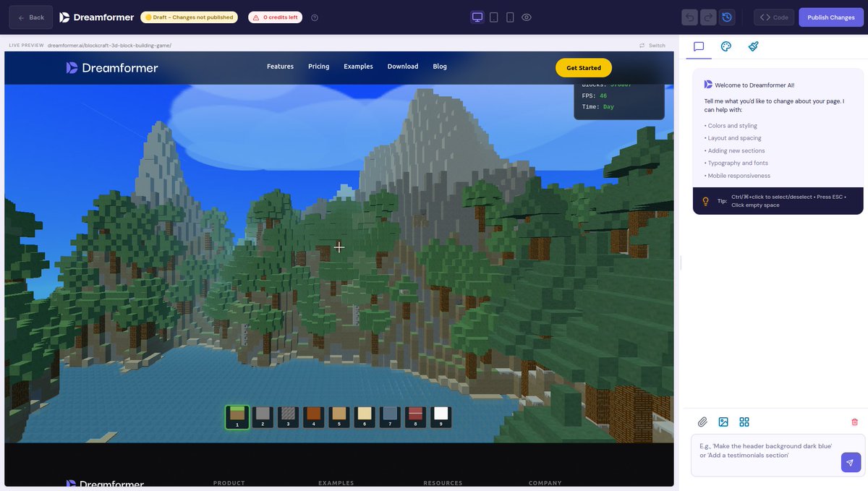Open Pricing in page navigation

coord(318,67)
